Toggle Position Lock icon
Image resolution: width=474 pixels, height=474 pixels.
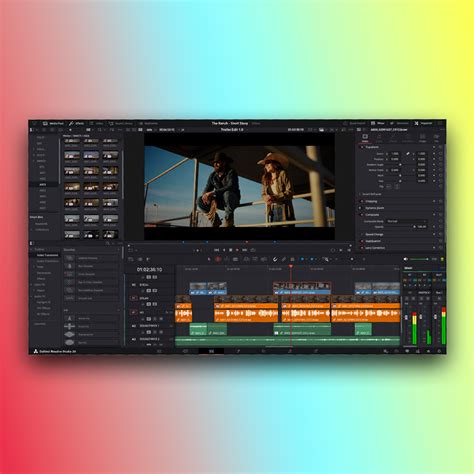point(292,259)
